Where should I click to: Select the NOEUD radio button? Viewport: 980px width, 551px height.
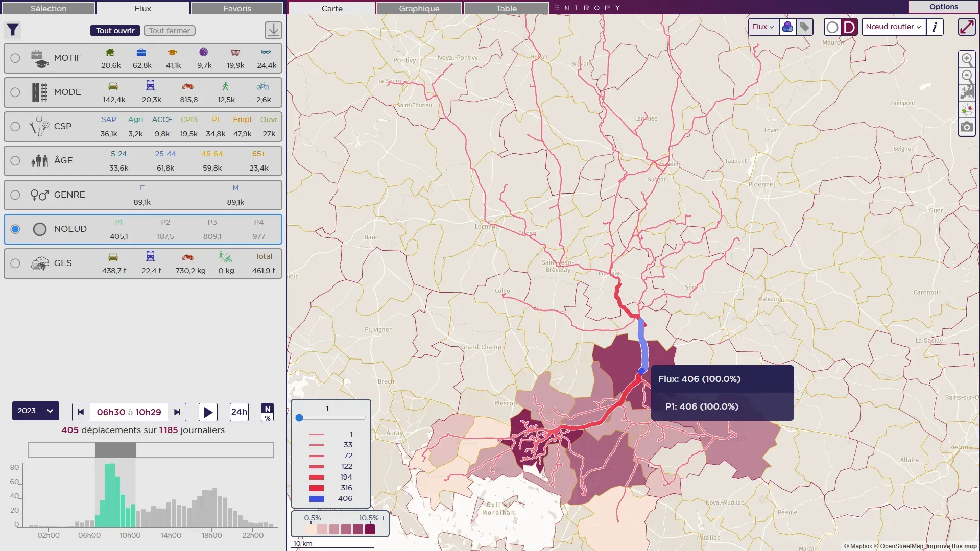point(15,229)
